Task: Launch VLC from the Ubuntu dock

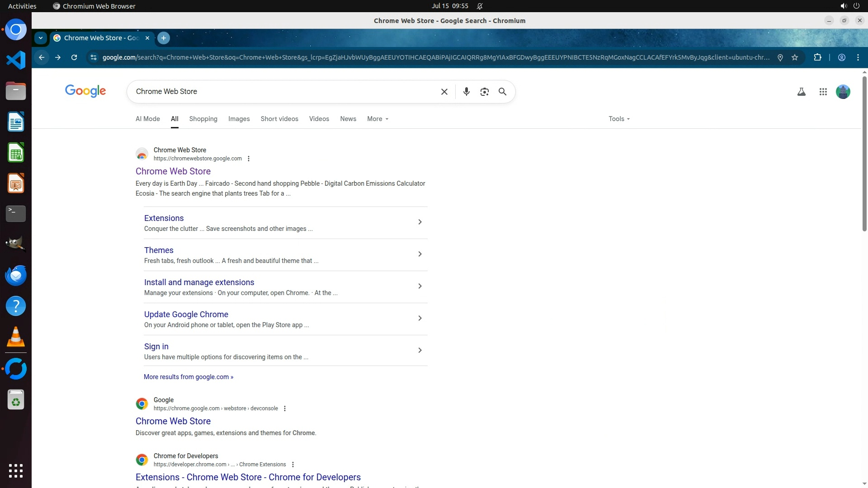Action: 16,337
